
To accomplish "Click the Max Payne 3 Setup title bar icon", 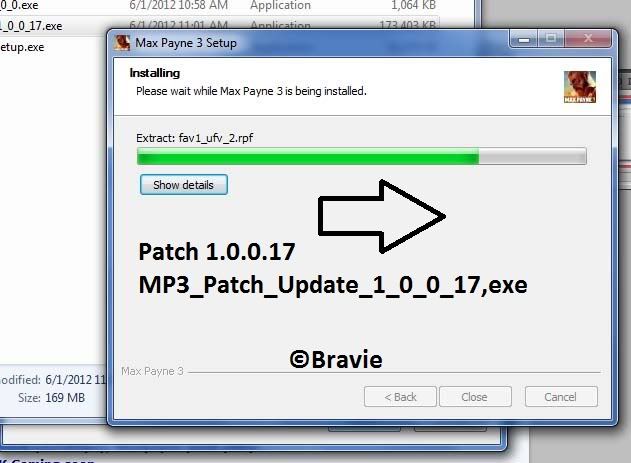I will click(x=122, y=43).
